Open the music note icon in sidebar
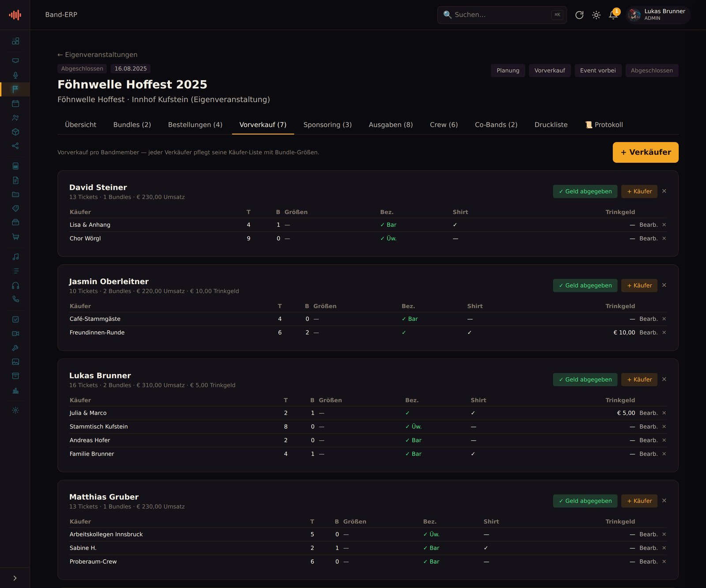The image size is (706, 588). click(15, 257)
